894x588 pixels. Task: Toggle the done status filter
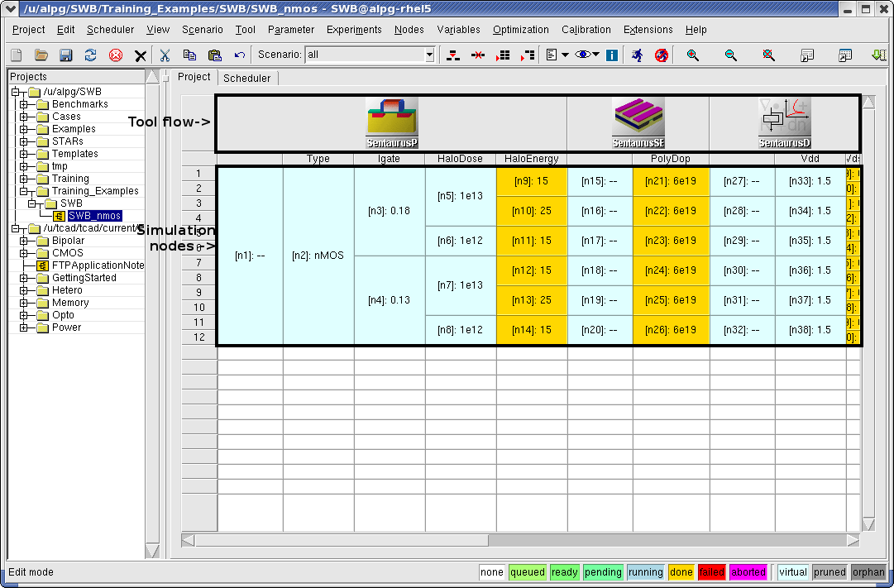681,571
